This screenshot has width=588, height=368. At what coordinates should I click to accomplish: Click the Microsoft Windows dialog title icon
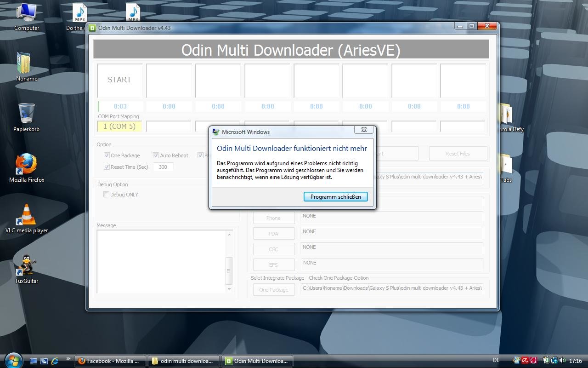point(216,132)
